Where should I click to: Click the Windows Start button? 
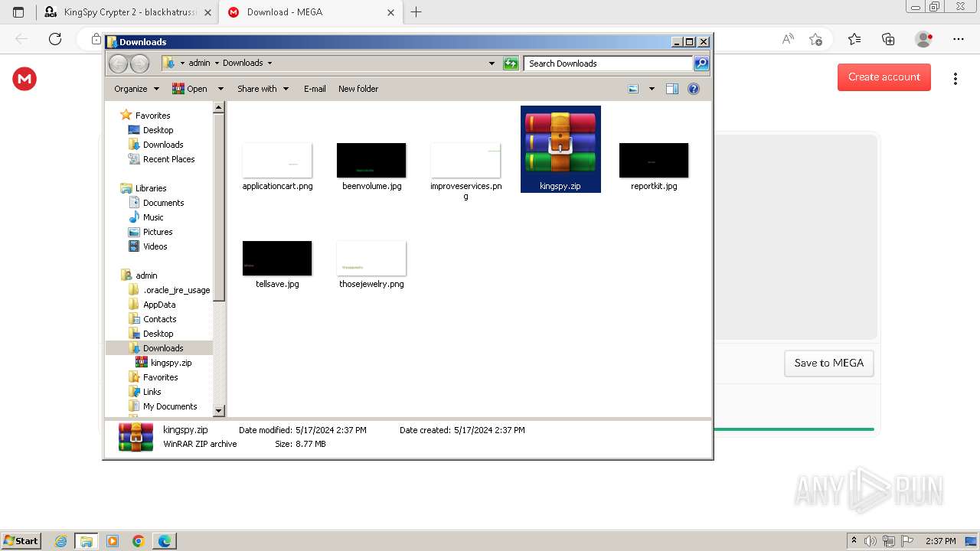click(x=21, y=540)
